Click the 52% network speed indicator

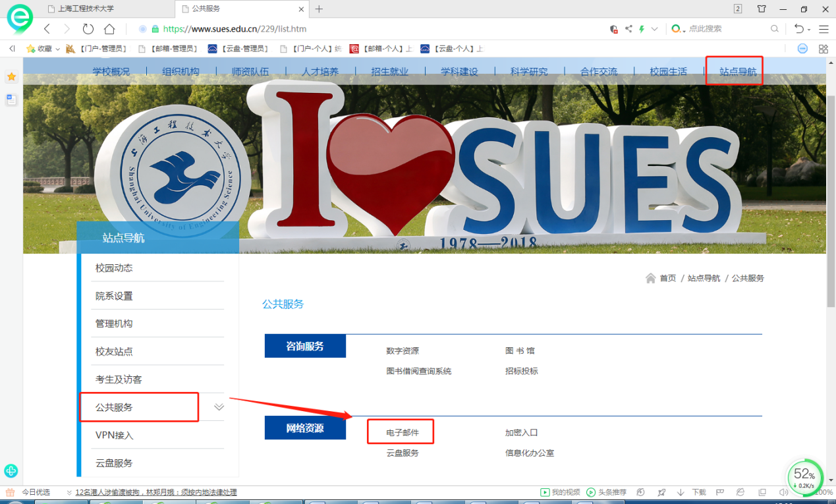pyautogui.click(x=805, y=478)
